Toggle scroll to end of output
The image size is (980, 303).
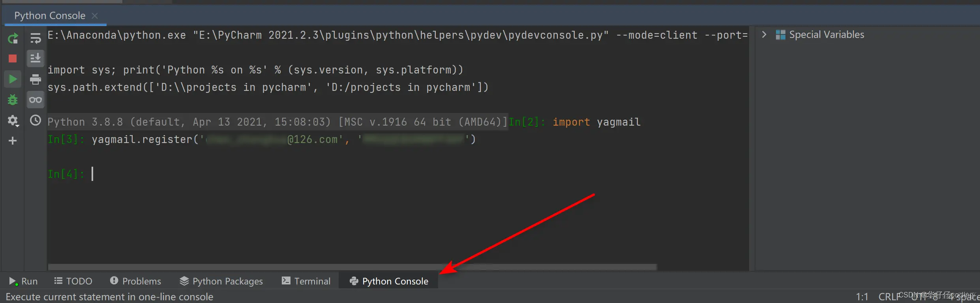point(36,58)
